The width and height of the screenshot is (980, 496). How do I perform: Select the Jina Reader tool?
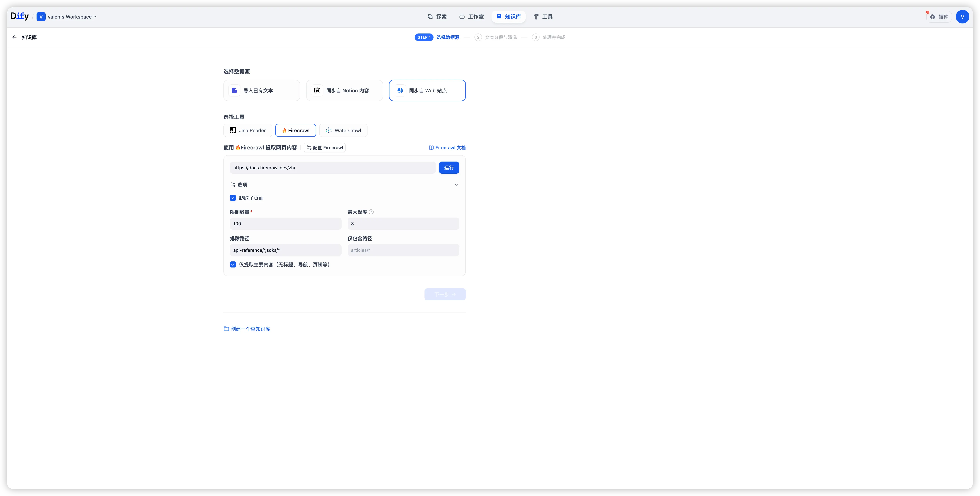(x=248, y=130)
